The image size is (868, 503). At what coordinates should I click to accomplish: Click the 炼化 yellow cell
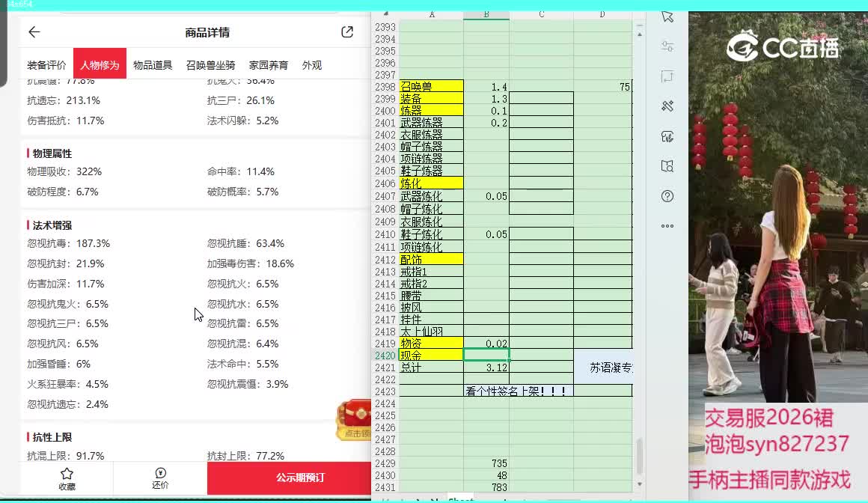point(431,183)
